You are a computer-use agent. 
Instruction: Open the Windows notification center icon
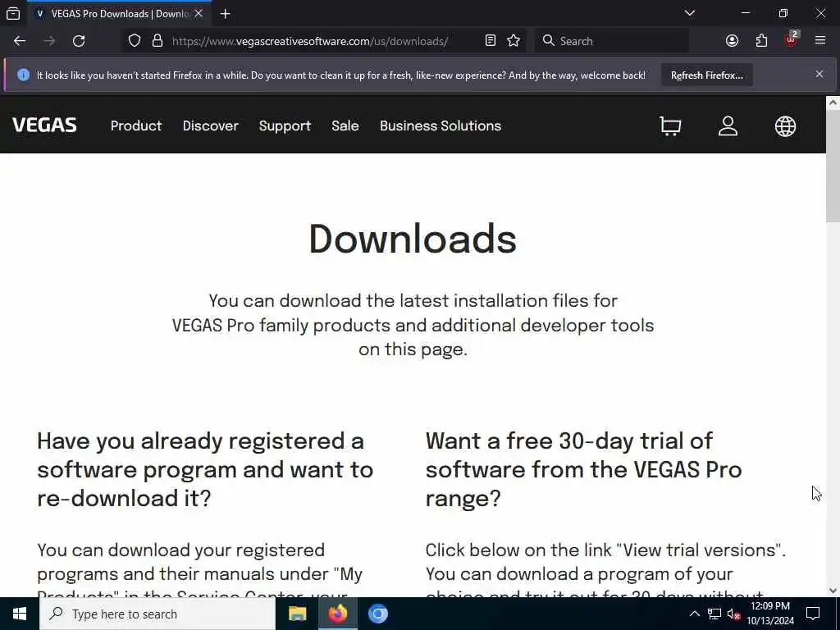pos(813,614)
